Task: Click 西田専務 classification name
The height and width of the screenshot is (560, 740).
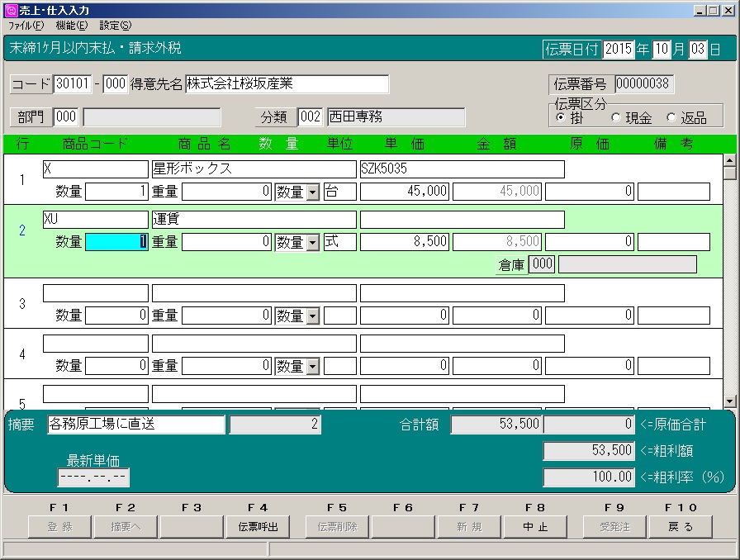Action: (x=396, y=116)
